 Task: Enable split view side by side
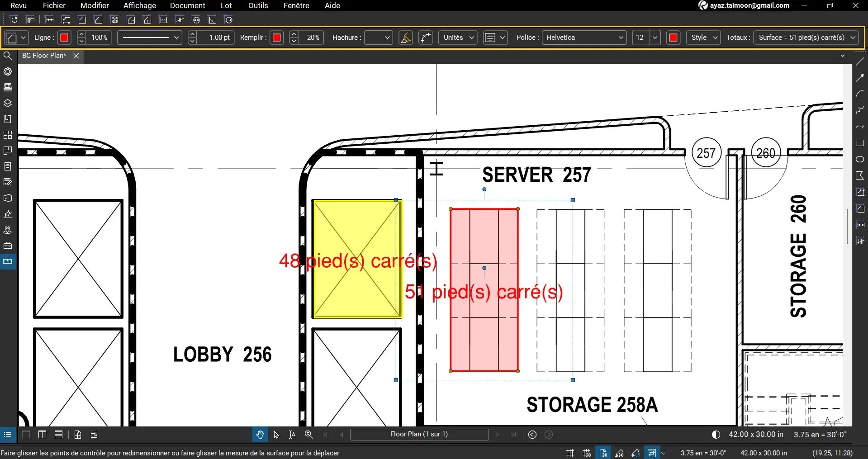click(x=42, y=434)
